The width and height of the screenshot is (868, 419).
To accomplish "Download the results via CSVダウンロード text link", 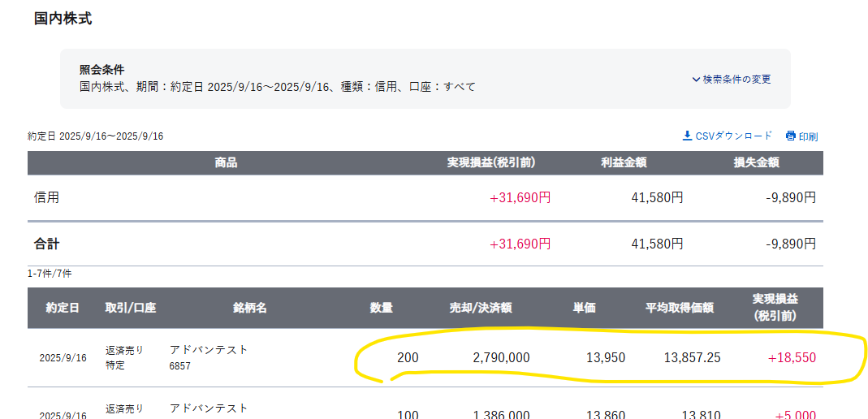I will coord(734,136).
